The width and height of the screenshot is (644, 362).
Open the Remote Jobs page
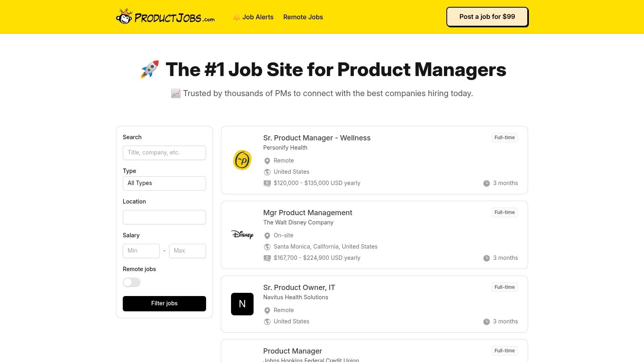[x=303, y=17]
